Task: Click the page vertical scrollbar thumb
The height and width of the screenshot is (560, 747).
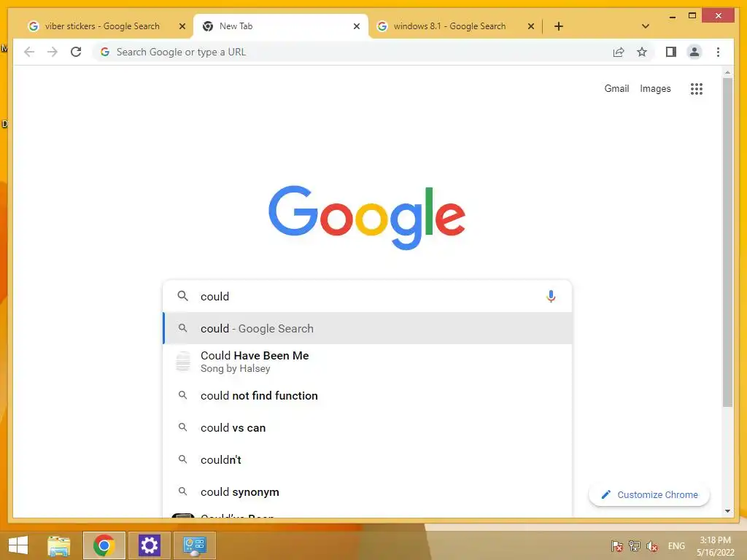Action: coord(727,242)
